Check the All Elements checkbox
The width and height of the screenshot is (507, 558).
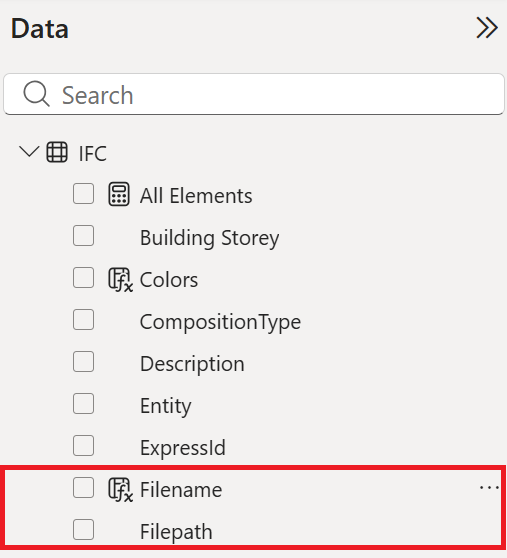[84, 194]
